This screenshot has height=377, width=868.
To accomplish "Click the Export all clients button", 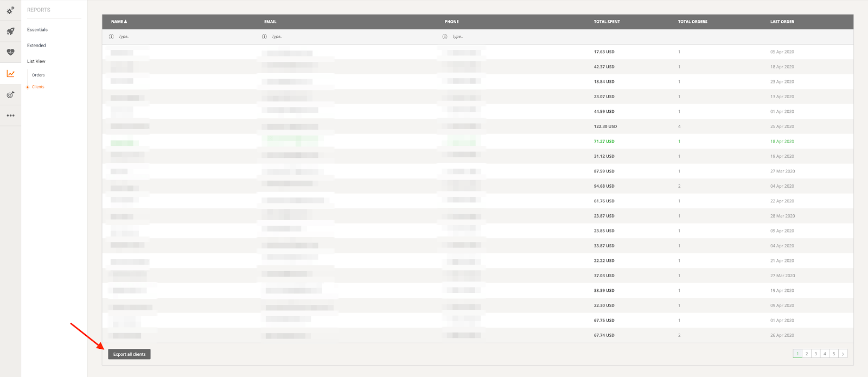I will [129, 354].
